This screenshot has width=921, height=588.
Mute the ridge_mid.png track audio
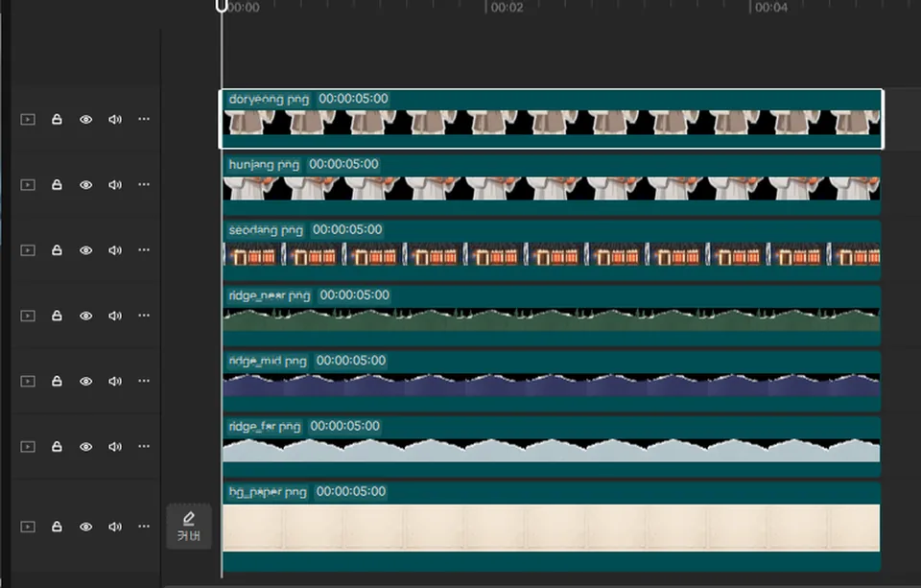point(114,381)
